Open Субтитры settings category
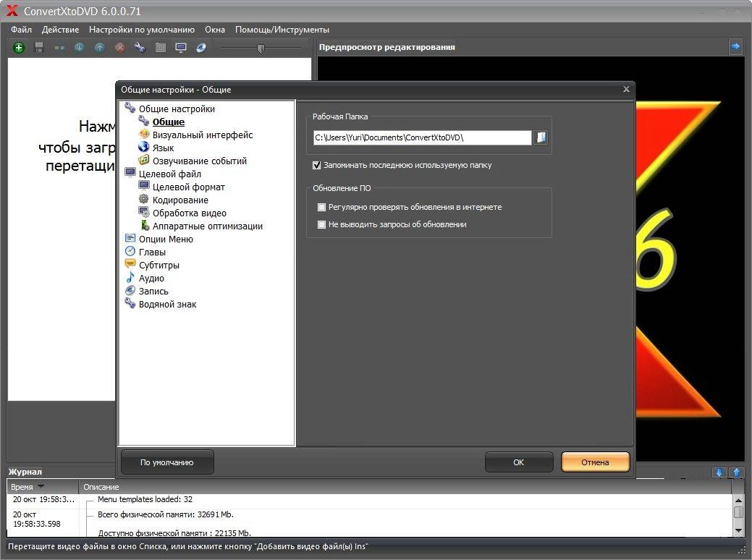This screenshot has width=752, height=560. (x=159, y=265)
